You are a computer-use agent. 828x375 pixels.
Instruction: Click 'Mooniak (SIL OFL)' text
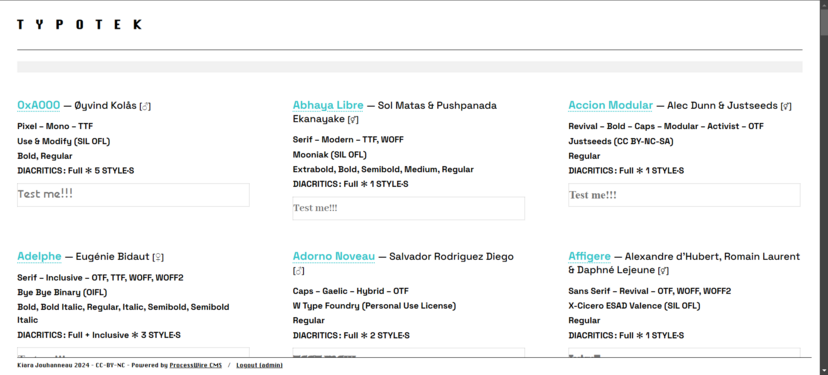[330, 155]
